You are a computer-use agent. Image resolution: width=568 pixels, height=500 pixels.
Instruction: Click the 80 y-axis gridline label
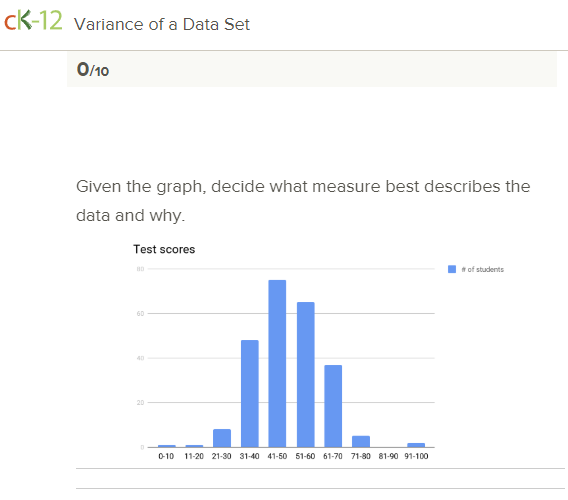(141, 269)
